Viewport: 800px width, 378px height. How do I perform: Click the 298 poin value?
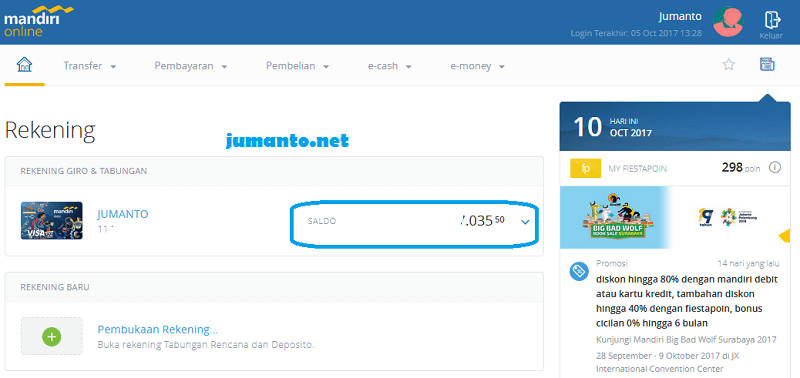coord(741,167)
